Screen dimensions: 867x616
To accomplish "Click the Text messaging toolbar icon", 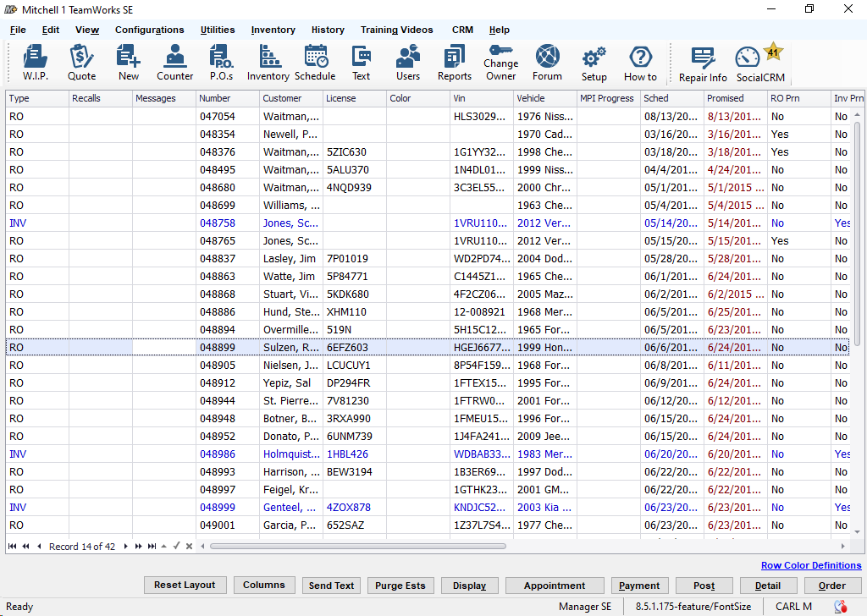I will (361, 63).
